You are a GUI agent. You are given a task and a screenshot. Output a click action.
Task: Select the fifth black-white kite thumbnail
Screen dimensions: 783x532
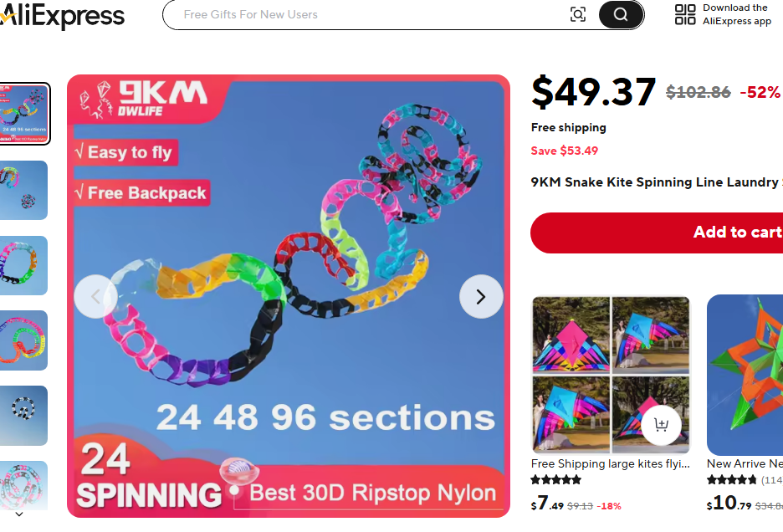pos(23,416)
